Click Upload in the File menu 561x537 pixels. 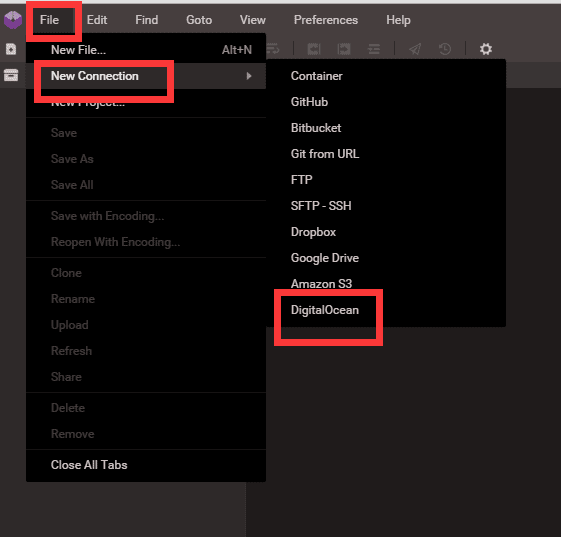point(146,325)
